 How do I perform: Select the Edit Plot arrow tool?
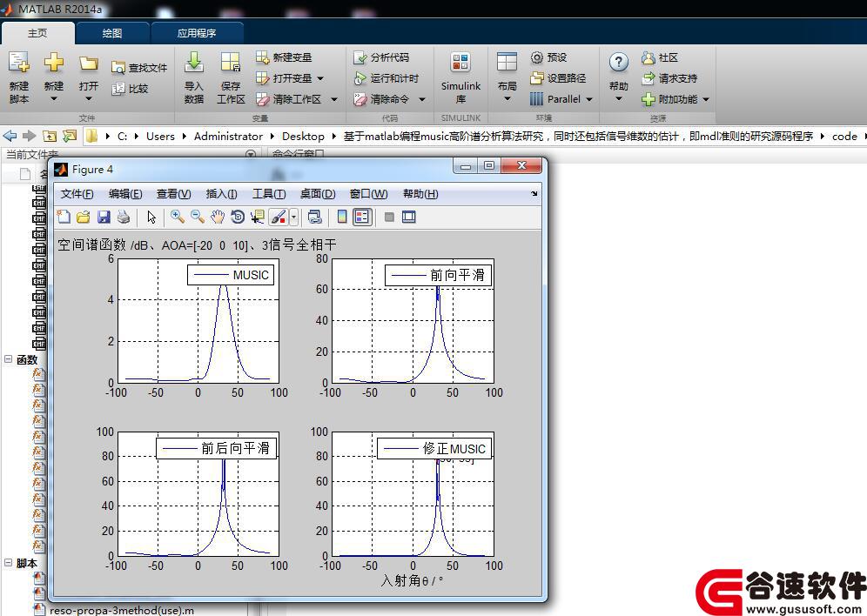pyautogui.click(x=151, y=217)
